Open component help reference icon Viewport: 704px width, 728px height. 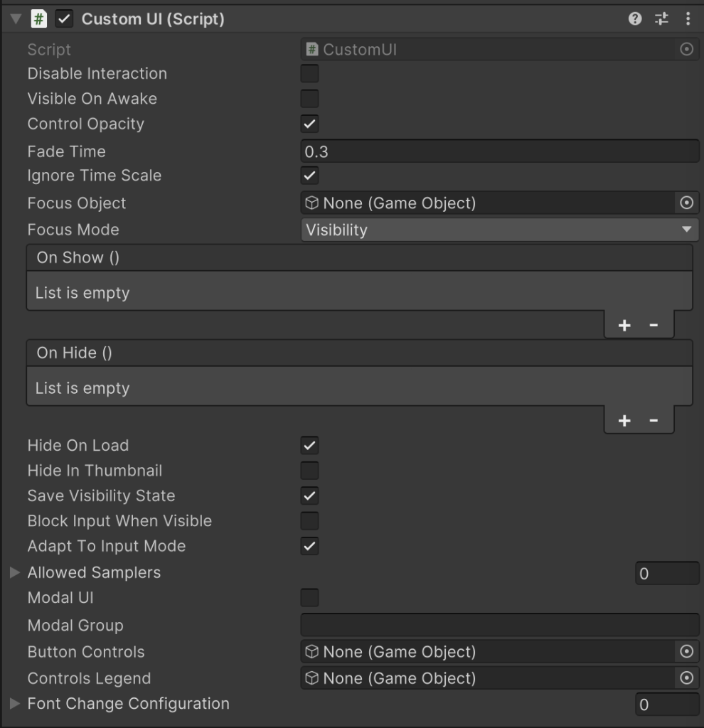pyautogui.click(x=635, y=18)
